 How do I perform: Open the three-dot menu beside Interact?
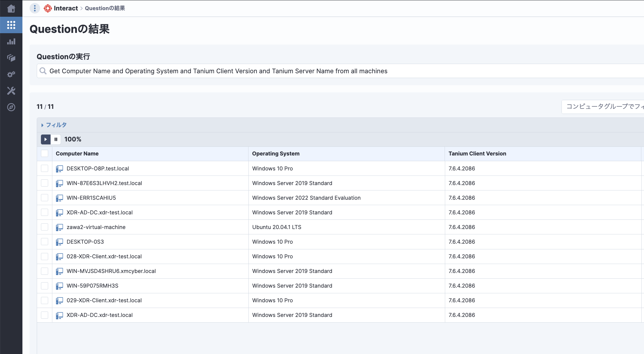pos(35,8)
